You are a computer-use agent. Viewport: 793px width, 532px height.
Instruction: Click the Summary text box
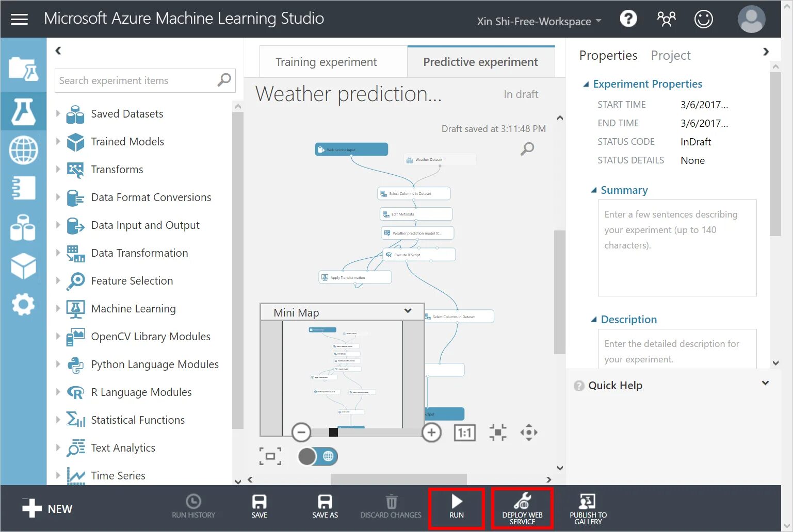point(677,248)
